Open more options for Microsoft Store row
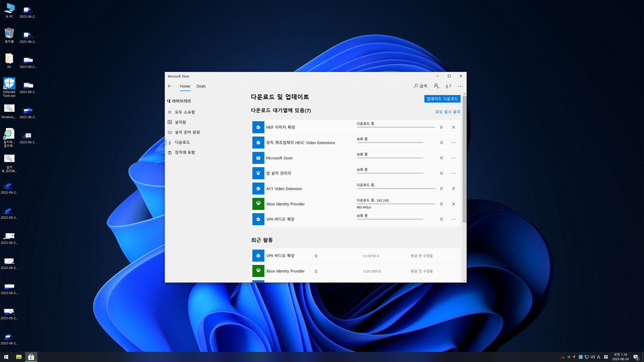This screenshot has height=362, width=644. point(454,158)
